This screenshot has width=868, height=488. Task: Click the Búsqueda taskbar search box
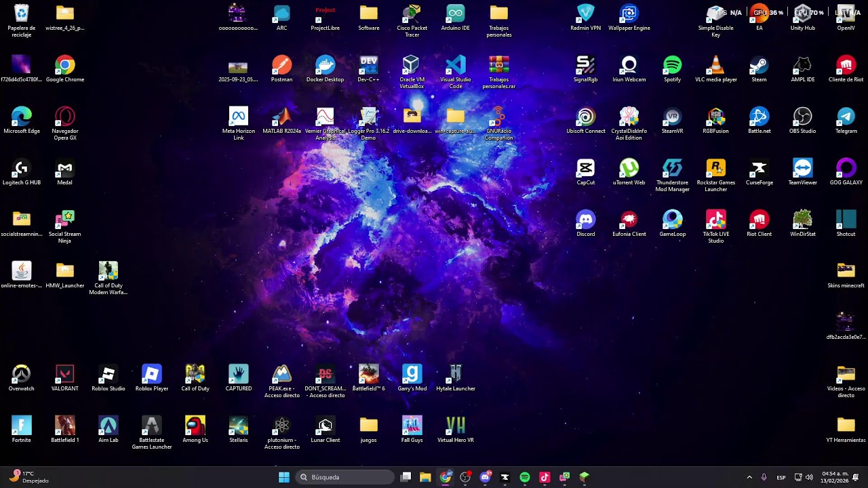[345, 477]
